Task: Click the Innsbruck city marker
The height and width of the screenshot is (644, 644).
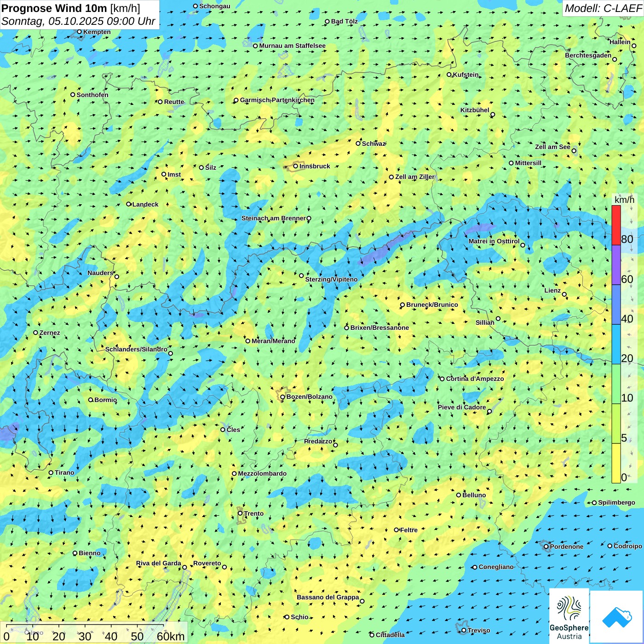Action: 296,166
